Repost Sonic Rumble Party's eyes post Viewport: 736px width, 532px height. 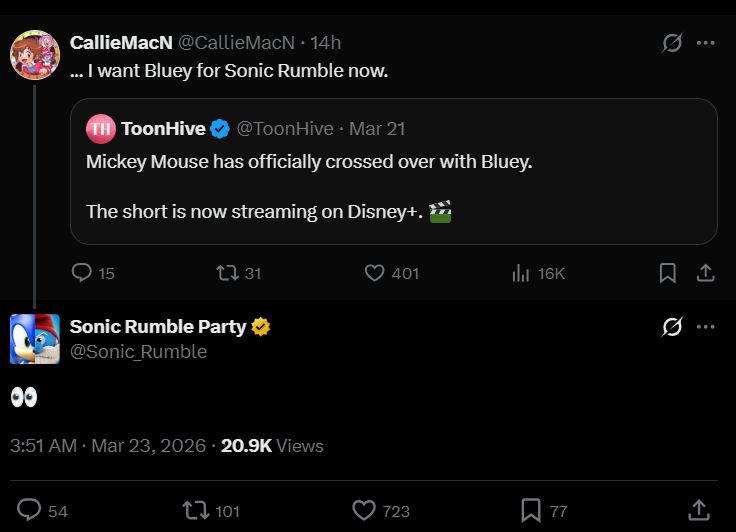coord(195,510)
